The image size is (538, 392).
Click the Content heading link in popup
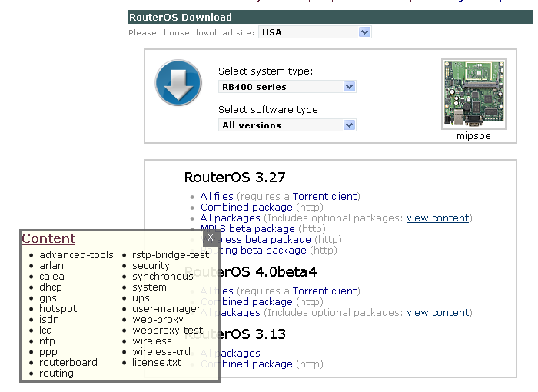point(48,238)
